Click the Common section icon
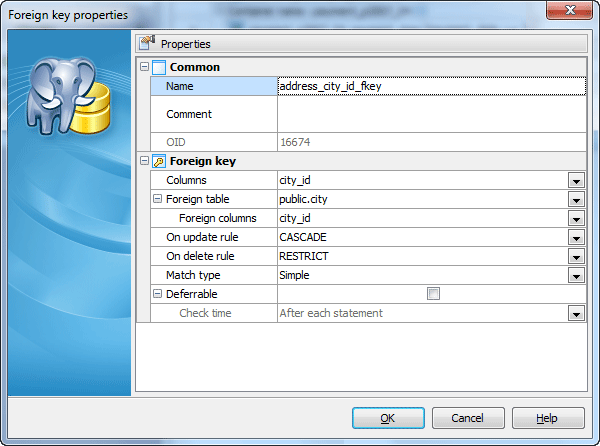 tap(159, 67)
